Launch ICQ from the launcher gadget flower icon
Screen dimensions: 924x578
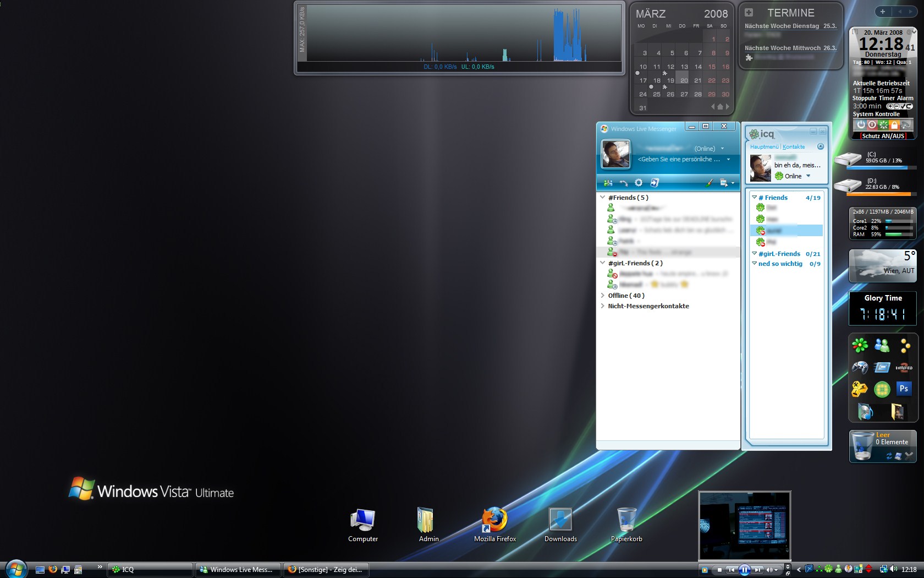pyautogui.click(x=860, y=345)
